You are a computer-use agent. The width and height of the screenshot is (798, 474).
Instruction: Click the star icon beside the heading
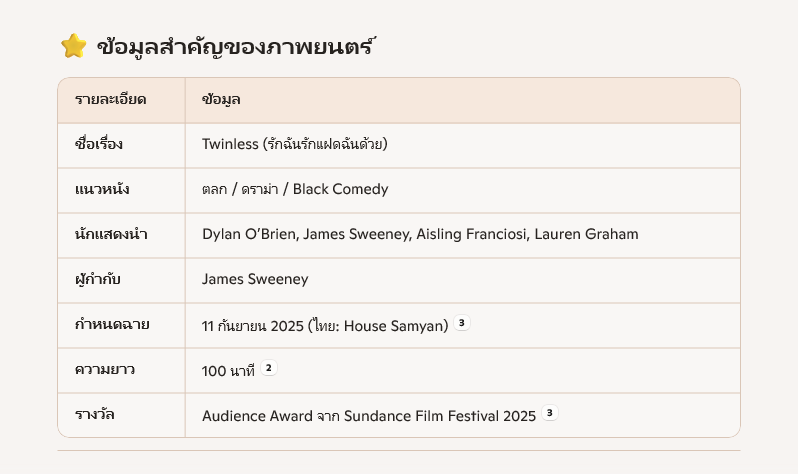[73, 46]
